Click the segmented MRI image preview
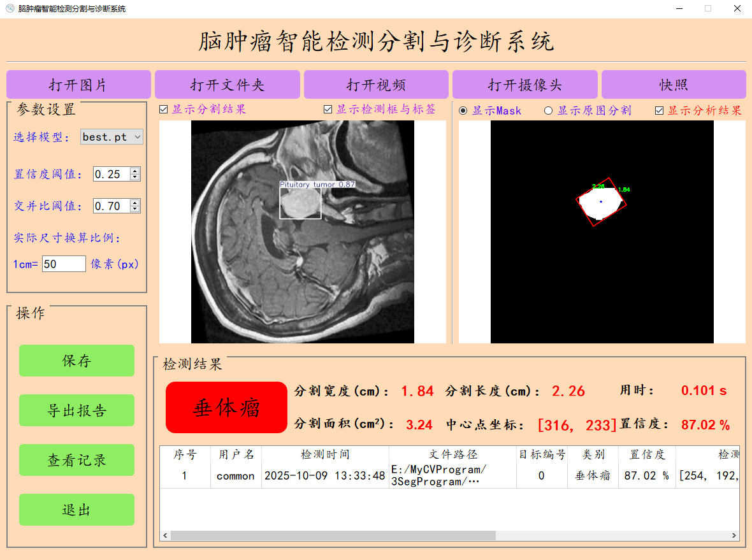Screen dimensions: 752x560 coord(303,231)
